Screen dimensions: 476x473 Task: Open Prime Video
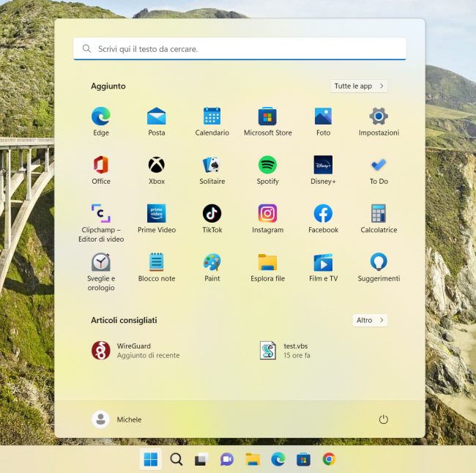(156, 219)
